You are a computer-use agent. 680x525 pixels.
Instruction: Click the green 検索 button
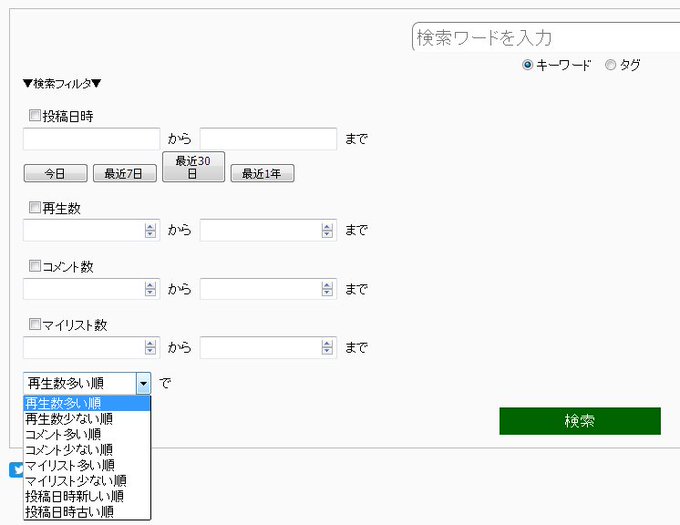point(580,421)
